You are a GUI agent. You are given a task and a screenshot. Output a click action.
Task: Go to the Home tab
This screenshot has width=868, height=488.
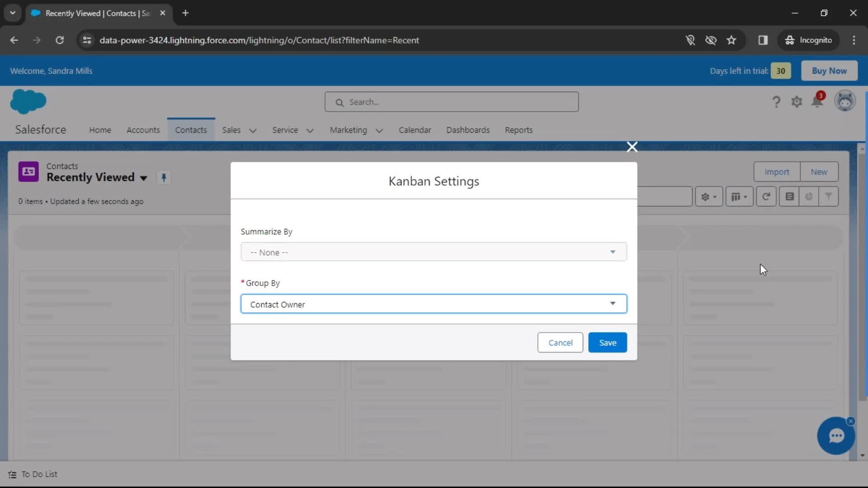coord(100,130)
